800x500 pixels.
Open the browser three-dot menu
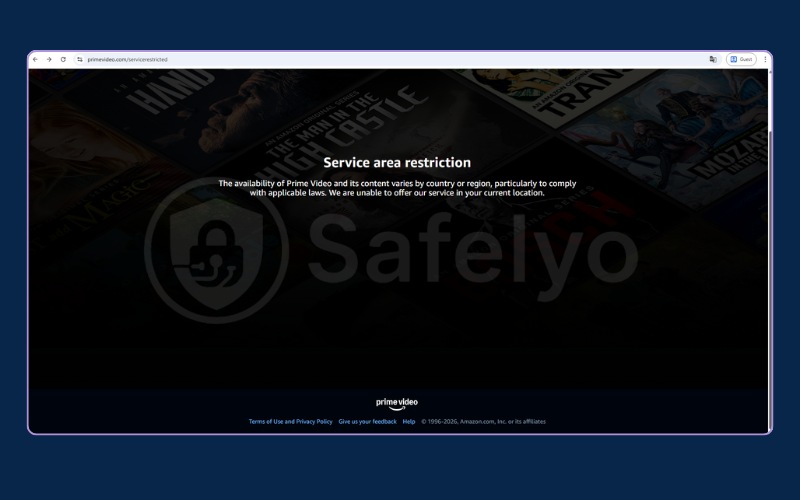click(765, 60)
